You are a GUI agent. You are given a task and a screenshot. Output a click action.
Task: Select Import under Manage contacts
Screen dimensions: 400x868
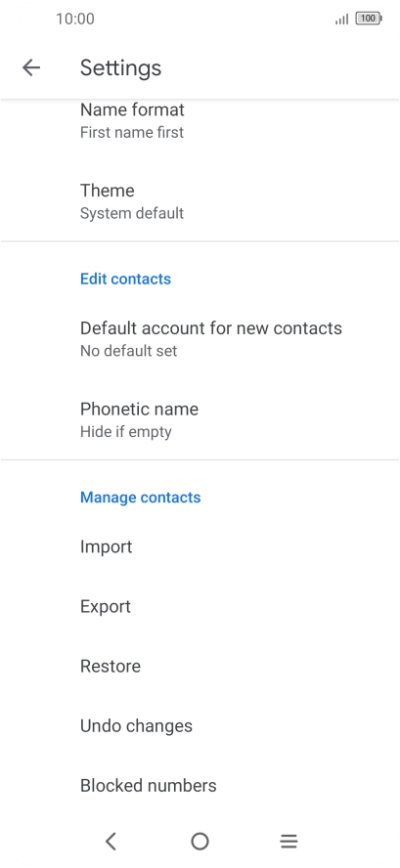click(x=200, y=546)
